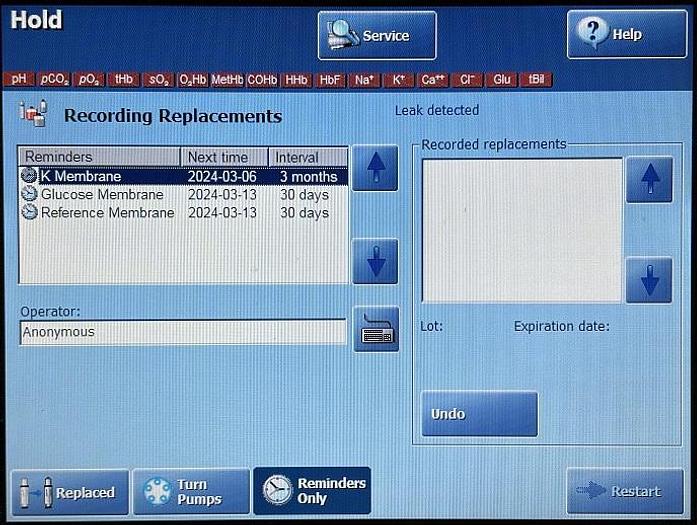Click the Reminders column header
697x525 pixels.
pyautogui.click(x=99, y=157)
